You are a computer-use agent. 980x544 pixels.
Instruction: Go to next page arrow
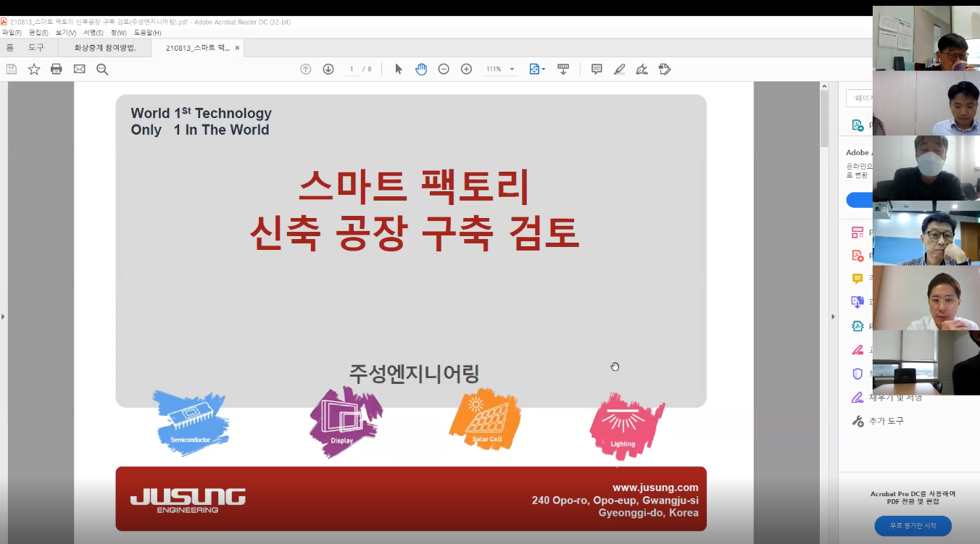pos(328,69)
